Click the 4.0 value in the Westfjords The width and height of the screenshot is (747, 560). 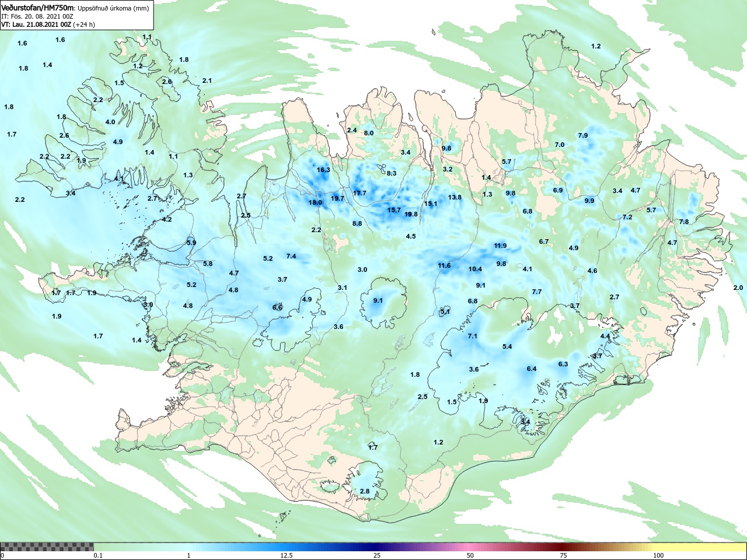pos(110,122)
